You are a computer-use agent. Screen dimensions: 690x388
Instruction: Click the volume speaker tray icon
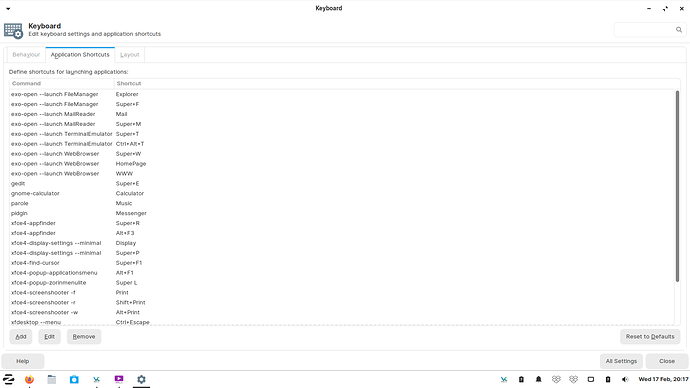[x=625, y=379]
